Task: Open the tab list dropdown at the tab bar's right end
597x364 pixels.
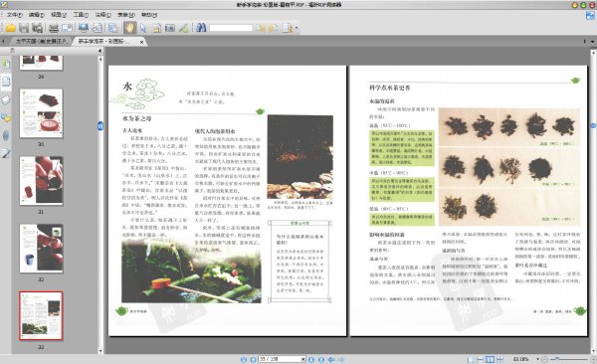Action: [592, 41]
